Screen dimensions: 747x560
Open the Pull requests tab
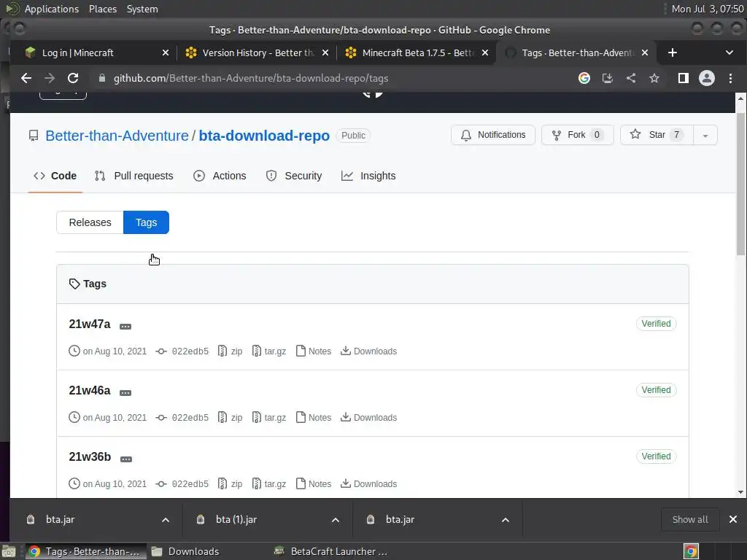tap(134, 176)
